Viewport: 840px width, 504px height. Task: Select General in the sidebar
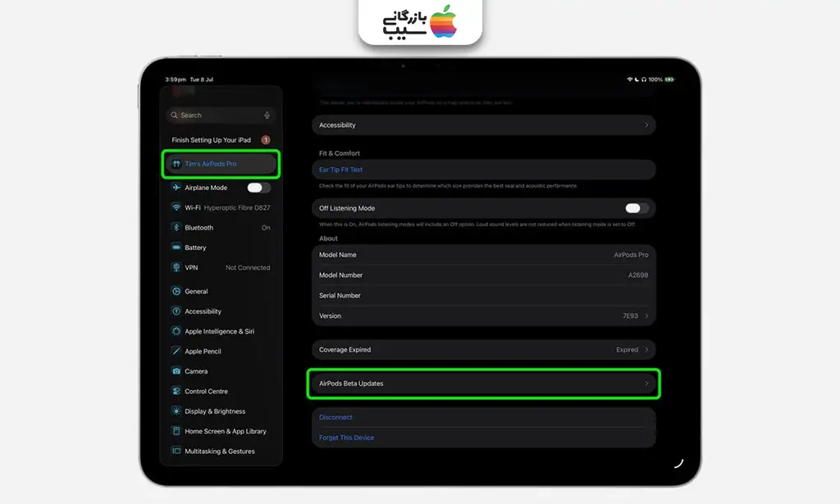click(221, 291)
